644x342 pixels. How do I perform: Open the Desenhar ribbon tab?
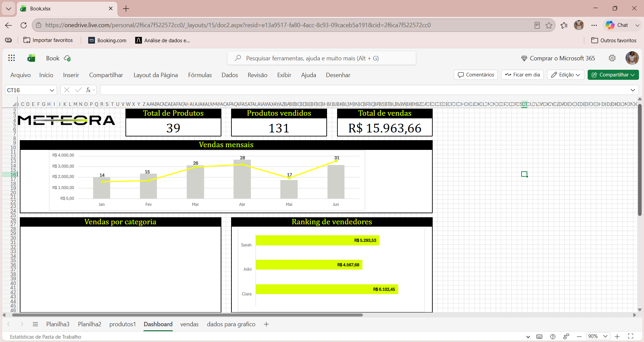tap(338, 75)
